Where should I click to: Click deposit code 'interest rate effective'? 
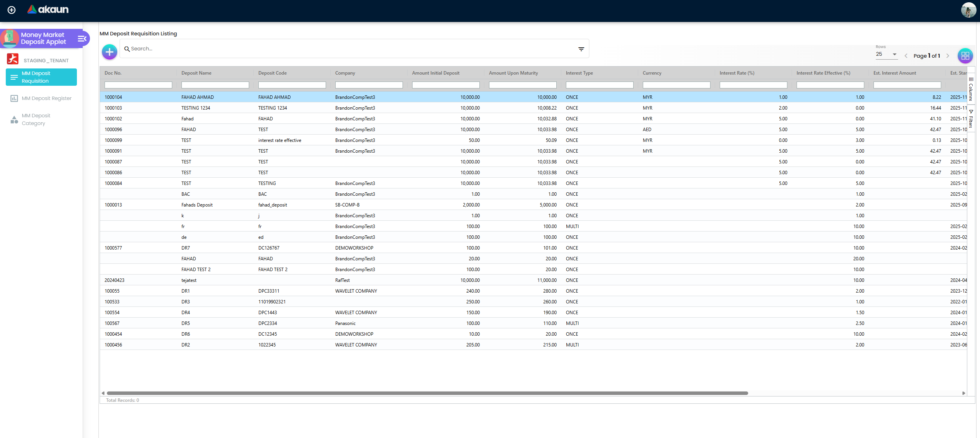click(280, 140)
